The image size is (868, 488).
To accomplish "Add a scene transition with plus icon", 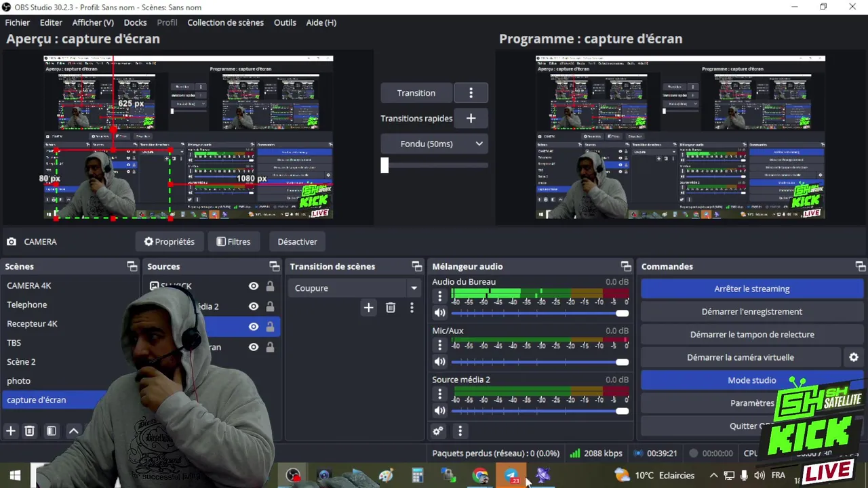I will pos(368,308).
